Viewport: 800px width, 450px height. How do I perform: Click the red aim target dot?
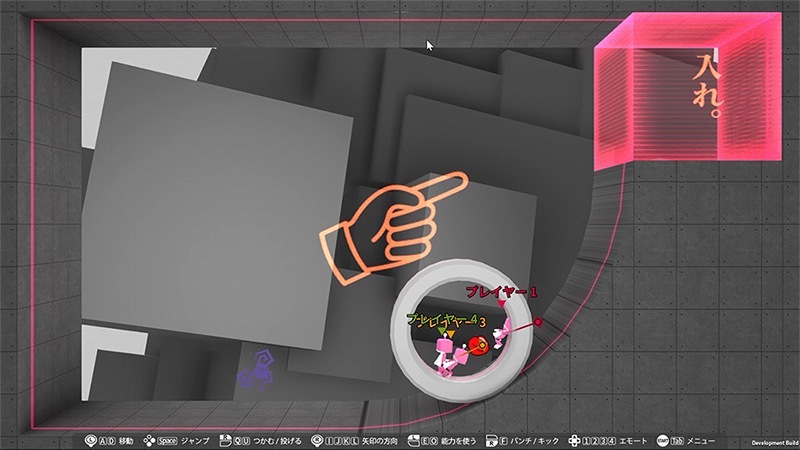point(538,322)
